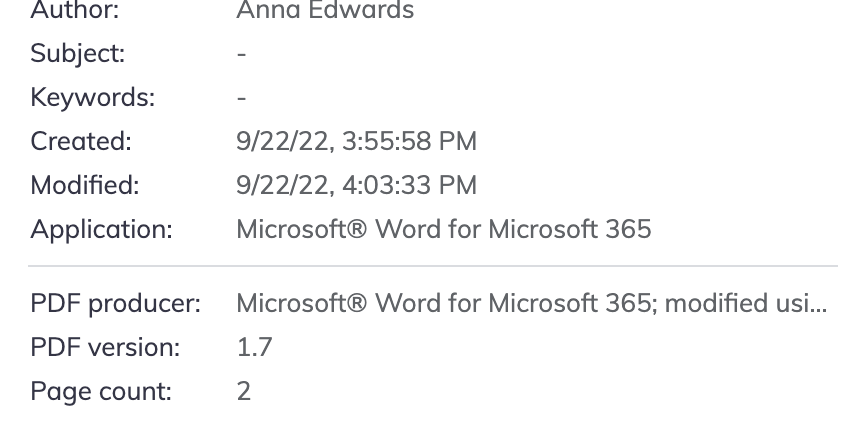Select the PDF version number 1.7
This screenshot has height=423, width=868.
(254, 347)
